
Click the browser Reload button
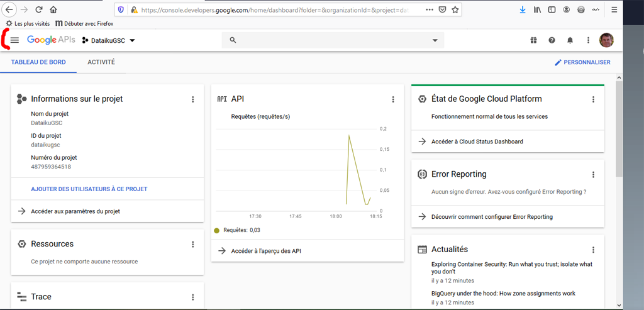(40, 9)
